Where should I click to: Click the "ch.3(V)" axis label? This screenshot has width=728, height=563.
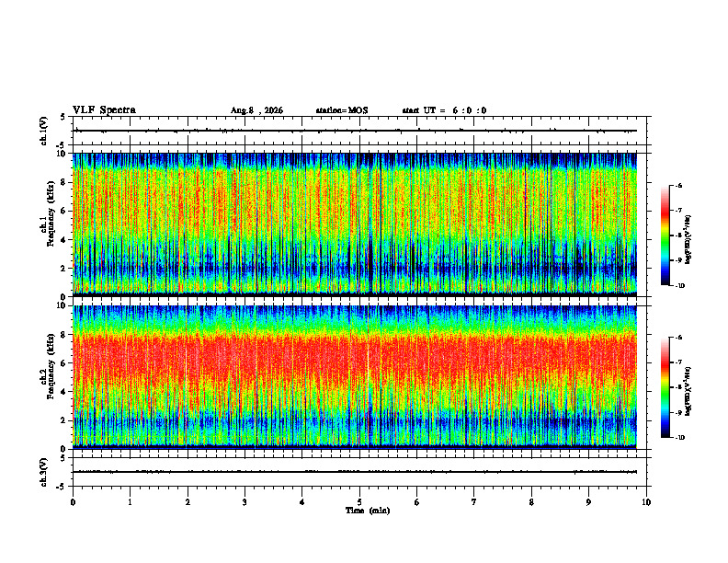[x=44, y=472]
